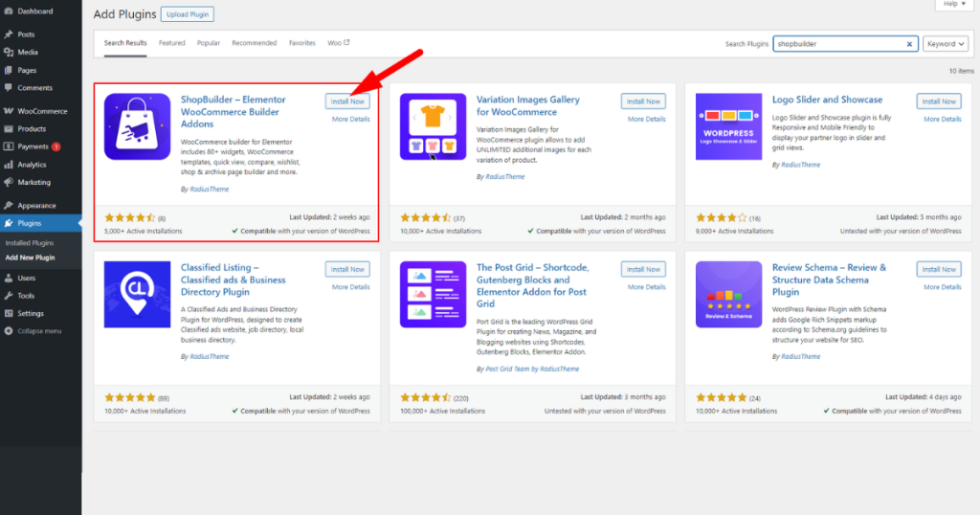Click the Logo Slider and Showcase thumbnail
This screenshot has height=515, width=980.
728,127
